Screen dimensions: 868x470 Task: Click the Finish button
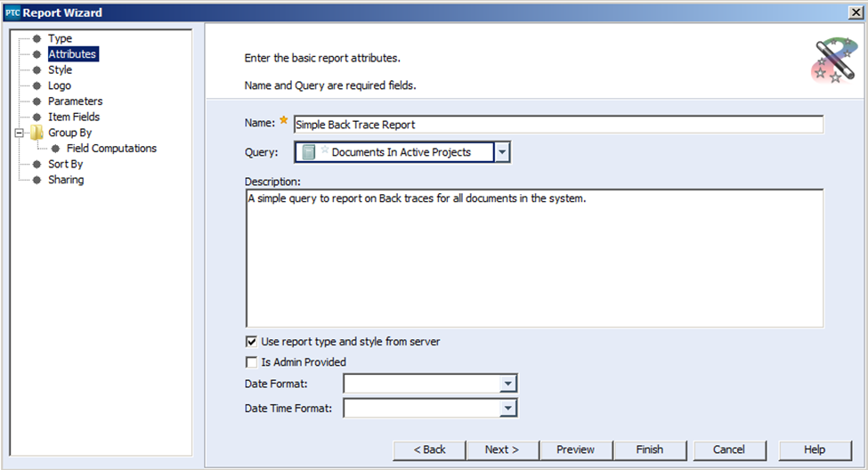coord(650,450)
